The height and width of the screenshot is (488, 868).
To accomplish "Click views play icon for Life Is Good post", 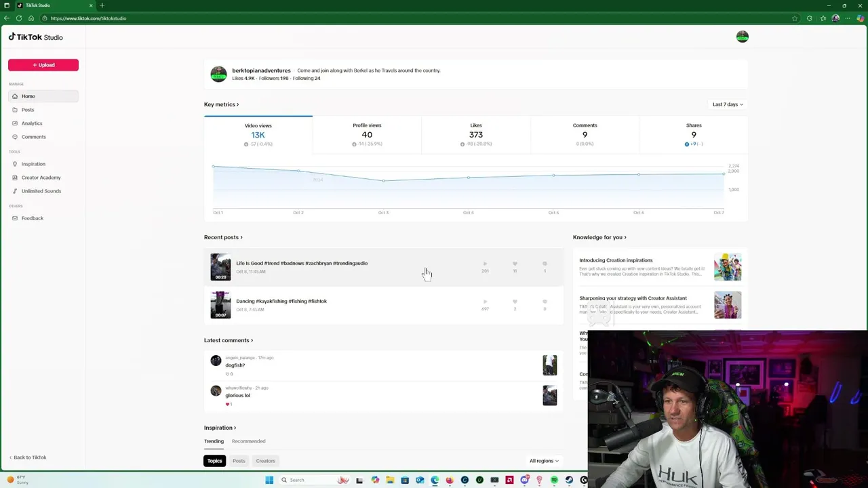I will (x=485, y=264).
